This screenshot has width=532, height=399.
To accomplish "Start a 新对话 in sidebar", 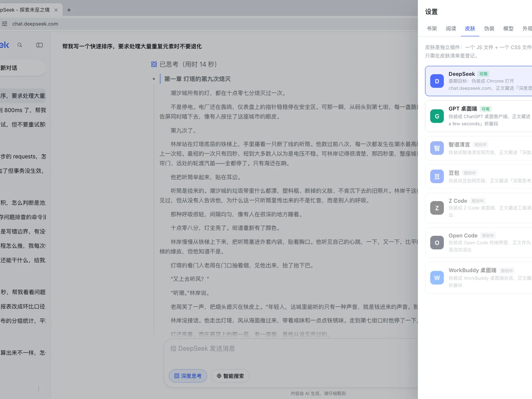I will pos(22,68).
